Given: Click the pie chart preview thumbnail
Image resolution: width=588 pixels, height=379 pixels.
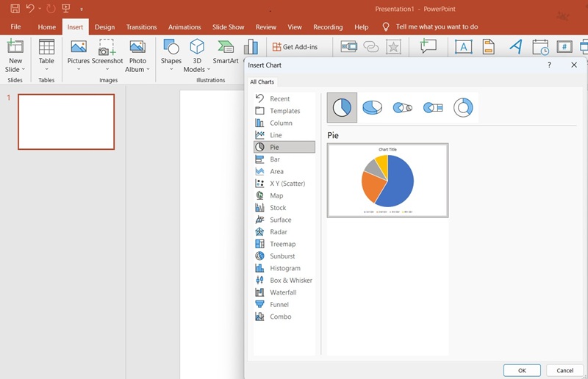Looking at the screenshot, I should (x=388, y=180).
